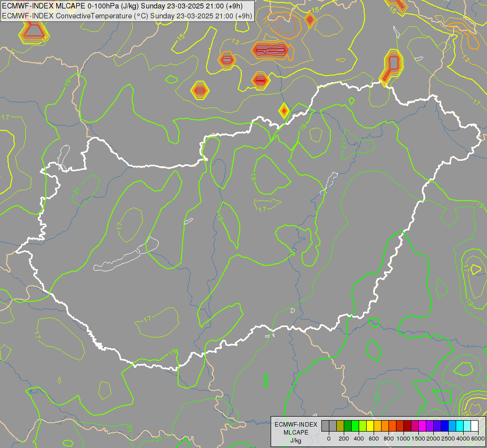Select the lime yellow-green legend swatch
The width and height of the screenshot is (487, 448).
[x=363, y=426]
